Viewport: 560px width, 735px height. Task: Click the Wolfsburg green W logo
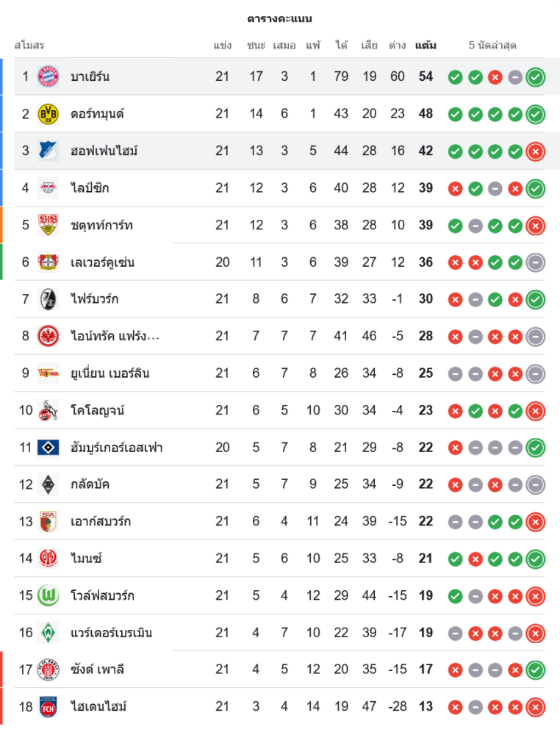tap(48, 595)
